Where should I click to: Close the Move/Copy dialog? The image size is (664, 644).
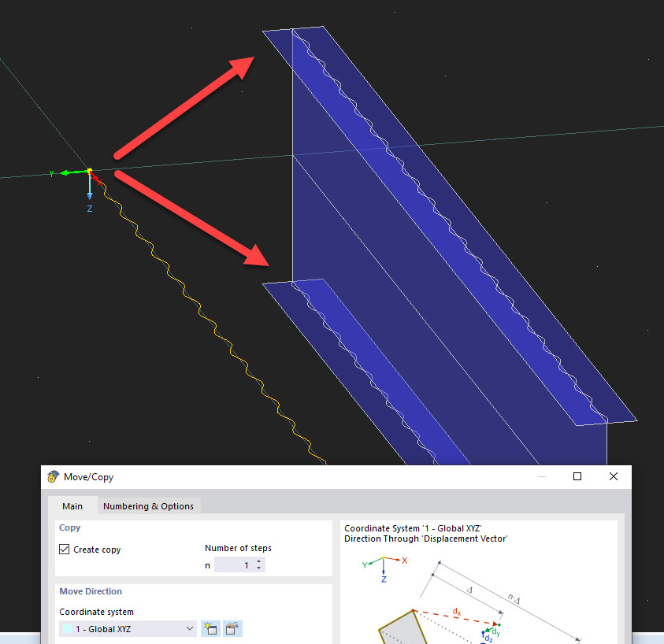pyautogui.click(x=613, y=476)
